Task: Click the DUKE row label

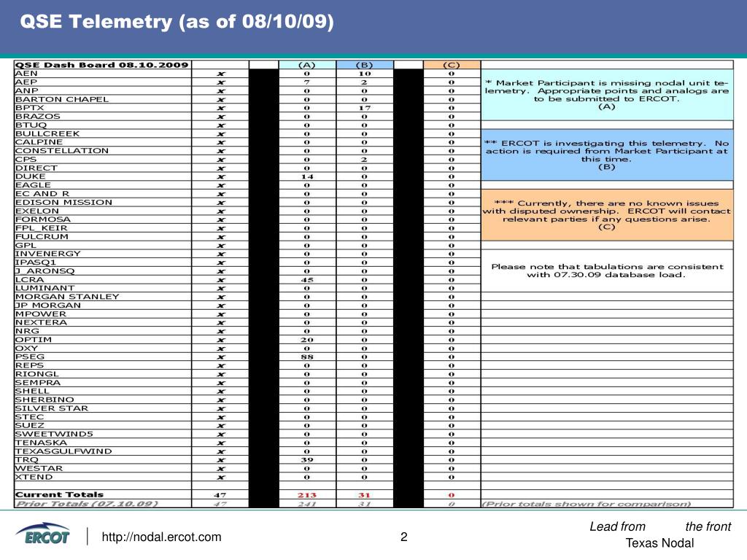Action: tap(31, 176)
